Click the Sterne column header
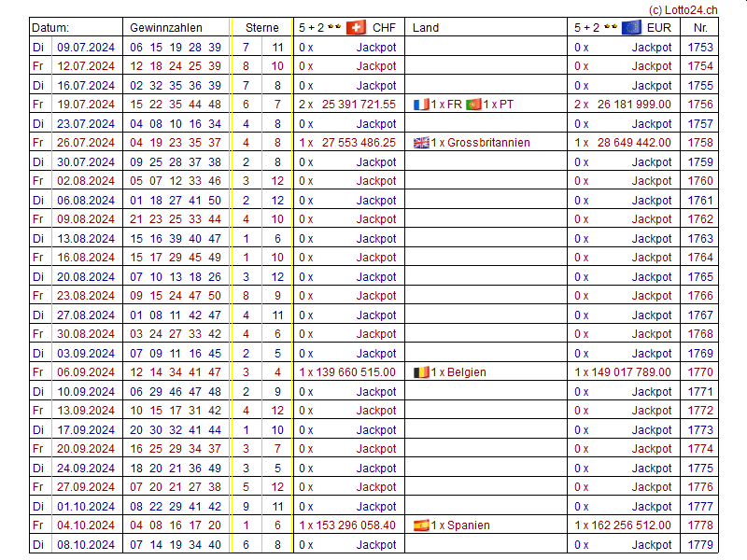The image size is (747, 560). tap(262, 28)
